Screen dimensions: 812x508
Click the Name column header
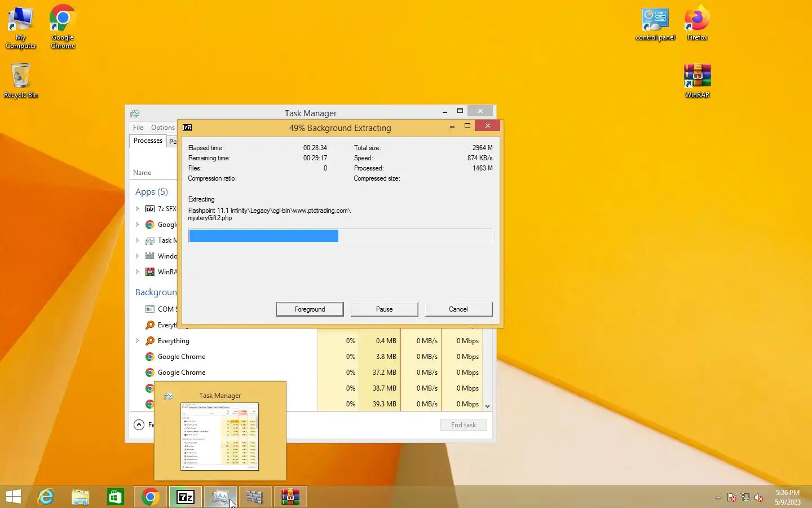(x=142, y=173)
